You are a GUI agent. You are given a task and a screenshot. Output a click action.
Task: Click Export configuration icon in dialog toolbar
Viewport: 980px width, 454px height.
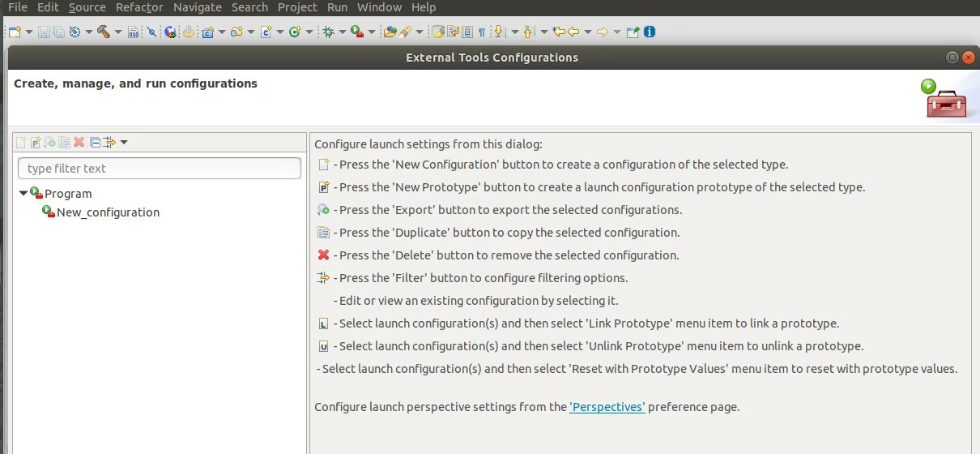click(x=49, y=143)
